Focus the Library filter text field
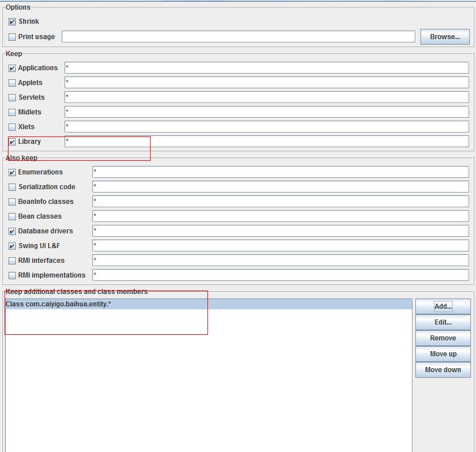476x452 pixels. 267,142
